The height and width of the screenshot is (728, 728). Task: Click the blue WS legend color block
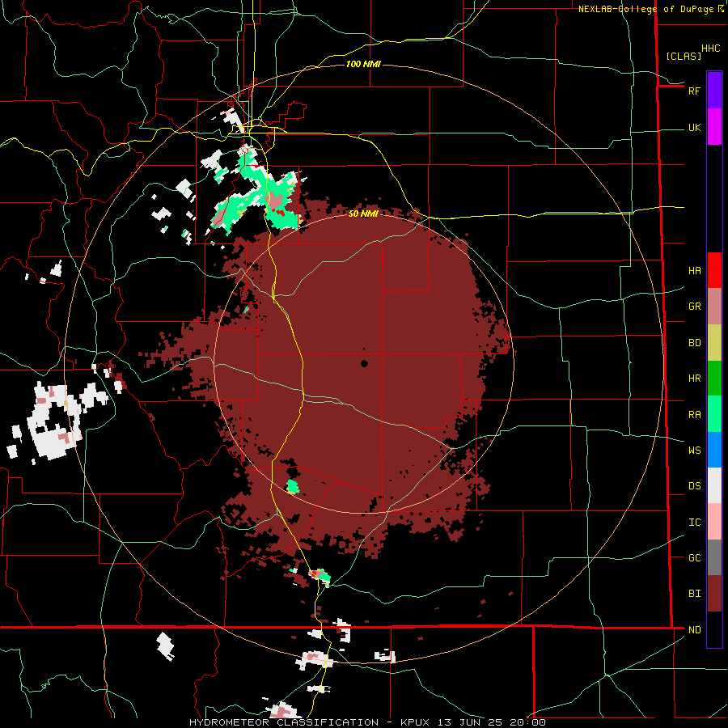[x=714, y=450]
